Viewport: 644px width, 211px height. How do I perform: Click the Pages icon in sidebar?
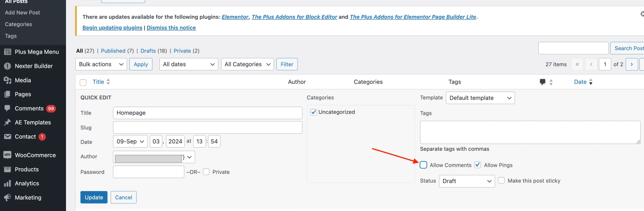[x=7, y=94]
